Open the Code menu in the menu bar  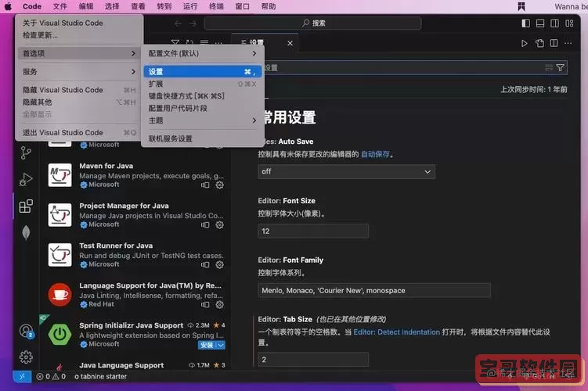(32, 6)
